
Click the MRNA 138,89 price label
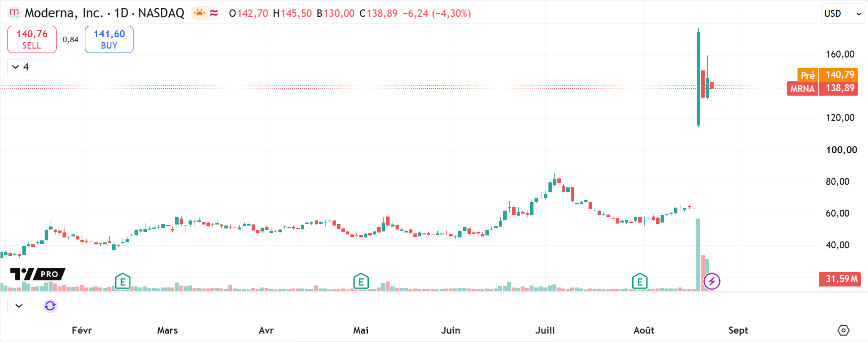pyautogui.click(x=822, y=89)
